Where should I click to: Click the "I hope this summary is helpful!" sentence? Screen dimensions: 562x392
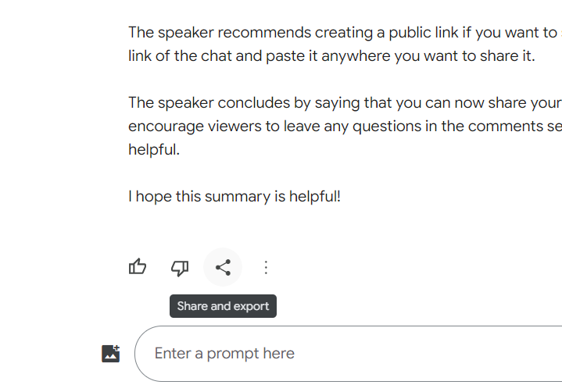coord(234,197)
